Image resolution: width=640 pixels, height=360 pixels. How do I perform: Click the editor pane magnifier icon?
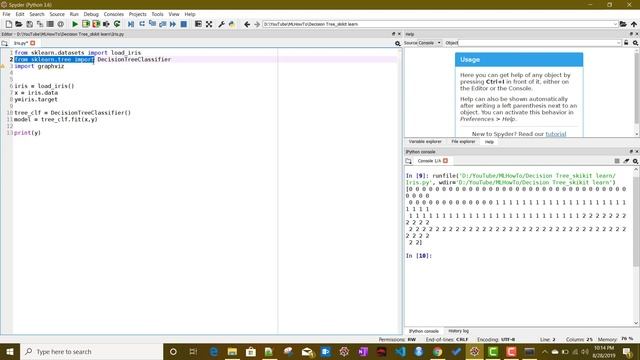tap(398, 43)
